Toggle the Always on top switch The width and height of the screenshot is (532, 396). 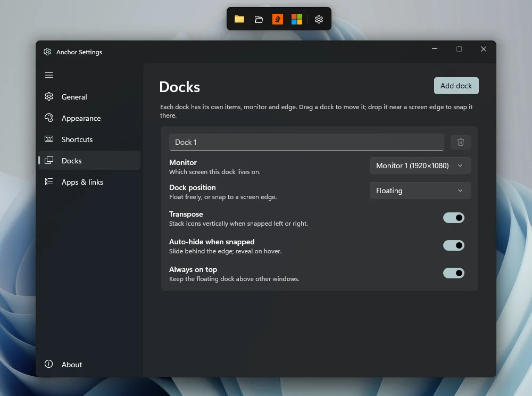click(x=454, y=273)
